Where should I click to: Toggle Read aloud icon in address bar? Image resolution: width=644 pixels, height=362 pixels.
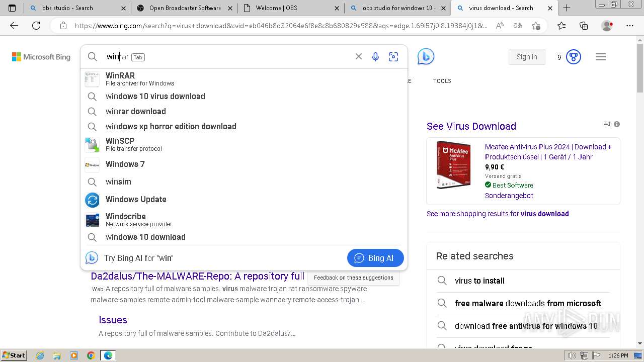click(x=500, y=26)
